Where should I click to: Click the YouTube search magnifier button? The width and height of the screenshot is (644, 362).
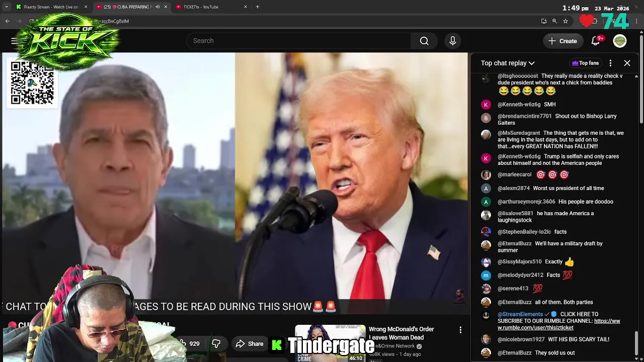(424, 41)
